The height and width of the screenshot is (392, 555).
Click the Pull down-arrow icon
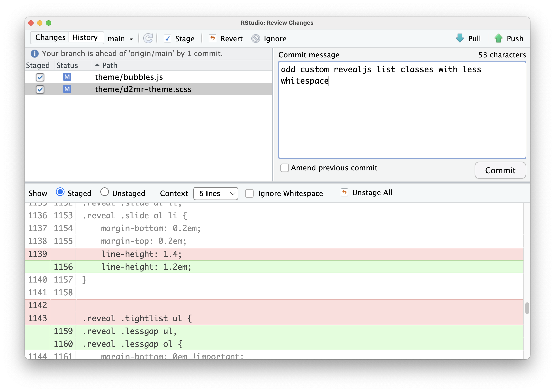pyautogui.click(x=460, y=38)
